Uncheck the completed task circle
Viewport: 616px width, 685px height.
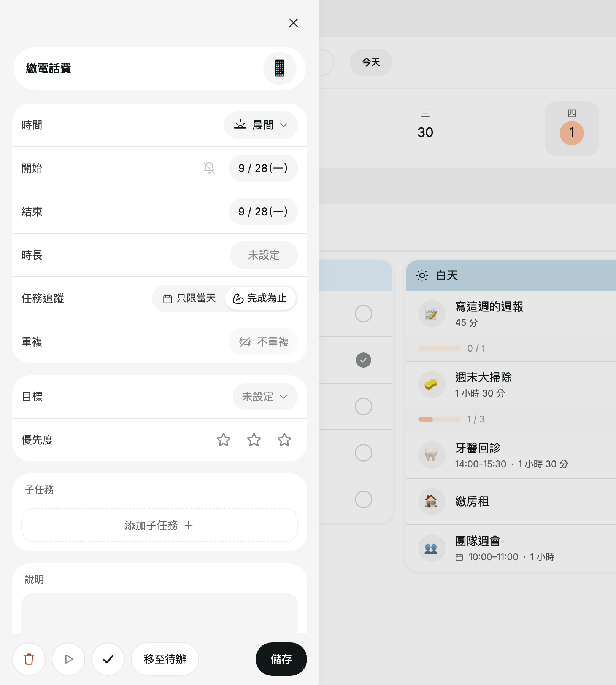[364, 360]
